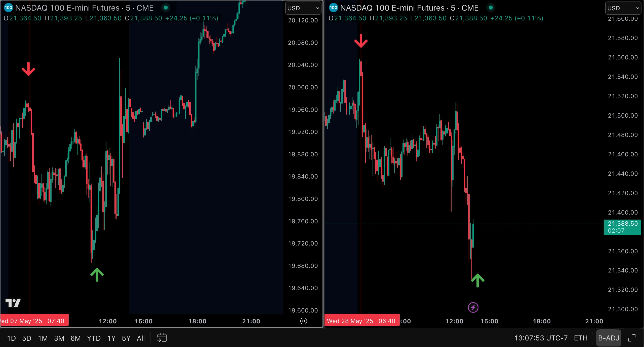Click the fullscreen expand icon

(x=632, y=338)
